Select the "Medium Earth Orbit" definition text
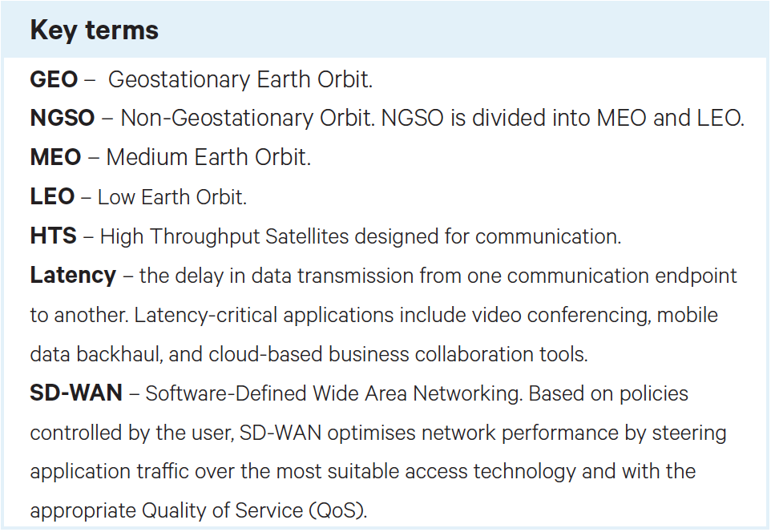The height and width of the screenshot is (532, 771). [207, 158]
